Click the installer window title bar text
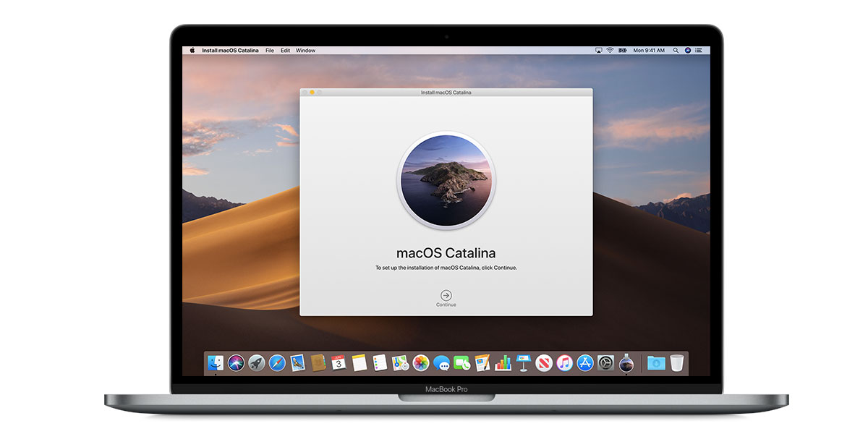Screen dimensions: 868x434 (446, 93)
